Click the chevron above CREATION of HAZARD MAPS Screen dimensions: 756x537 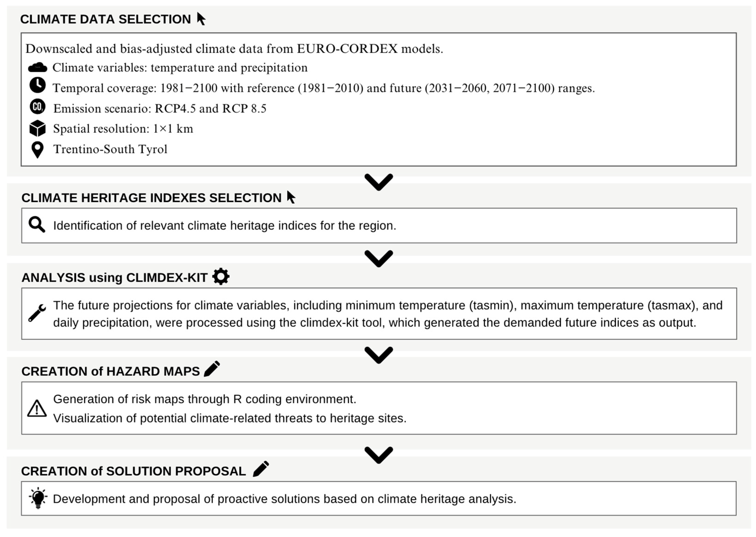coord(379,355)
